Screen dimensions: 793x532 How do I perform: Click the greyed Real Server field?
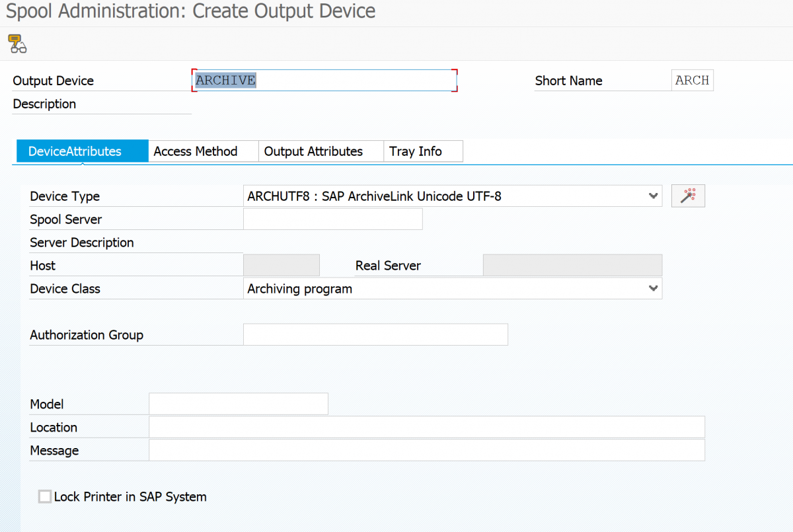(x=572, y=266)
